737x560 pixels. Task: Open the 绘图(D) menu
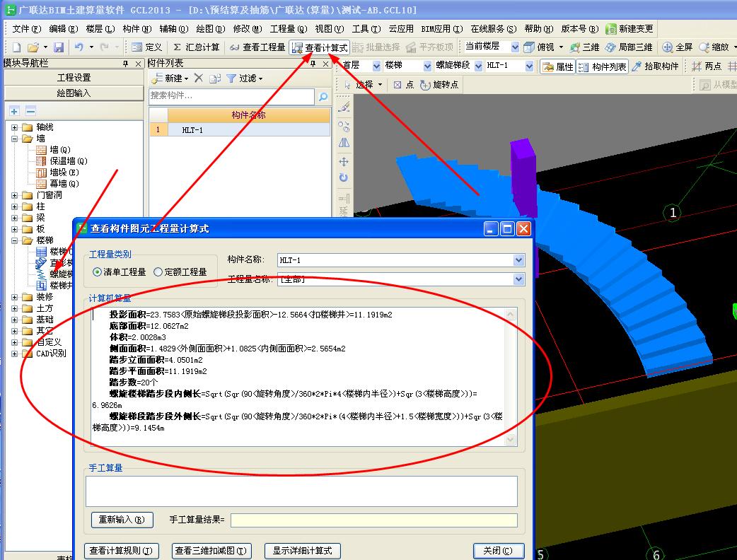tap(211, 29)
